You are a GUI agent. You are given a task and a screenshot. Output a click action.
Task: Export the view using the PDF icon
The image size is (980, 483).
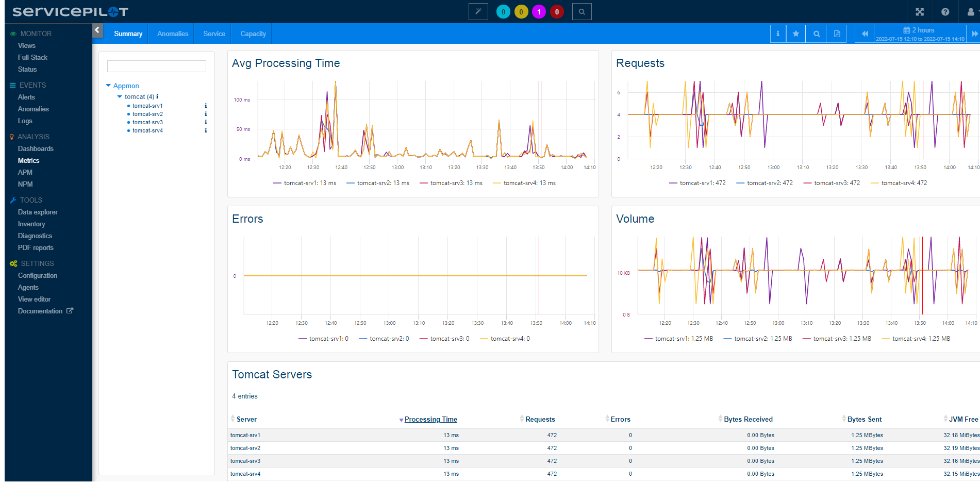click(x=837, y=34)
